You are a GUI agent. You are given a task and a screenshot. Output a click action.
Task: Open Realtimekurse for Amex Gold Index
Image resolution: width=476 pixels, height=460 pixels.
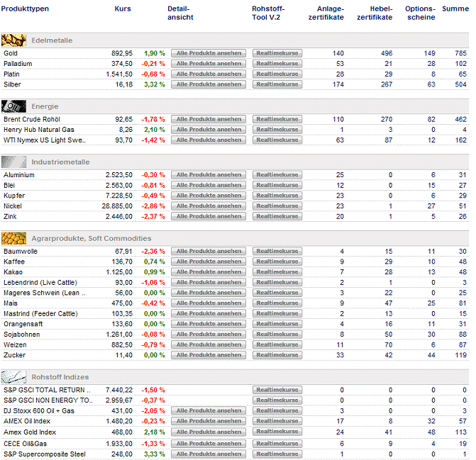tap(277, 432)
